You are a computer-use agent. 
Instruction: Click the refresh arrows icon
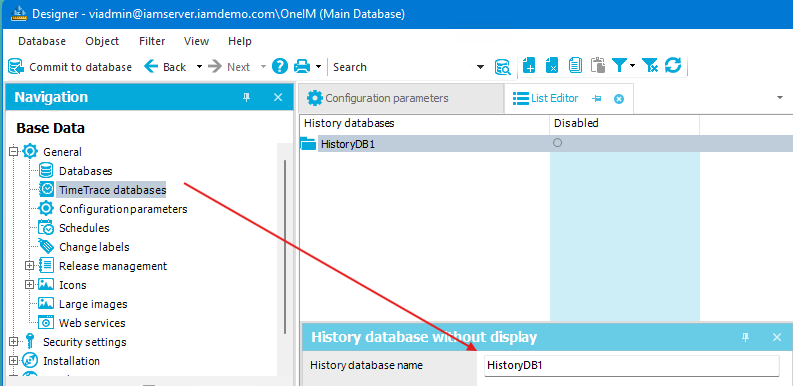coord(673,65)
